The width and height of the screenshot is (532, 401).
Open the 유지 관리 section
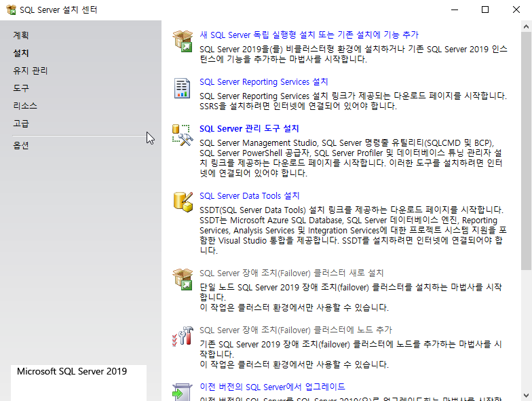point(30,71)
